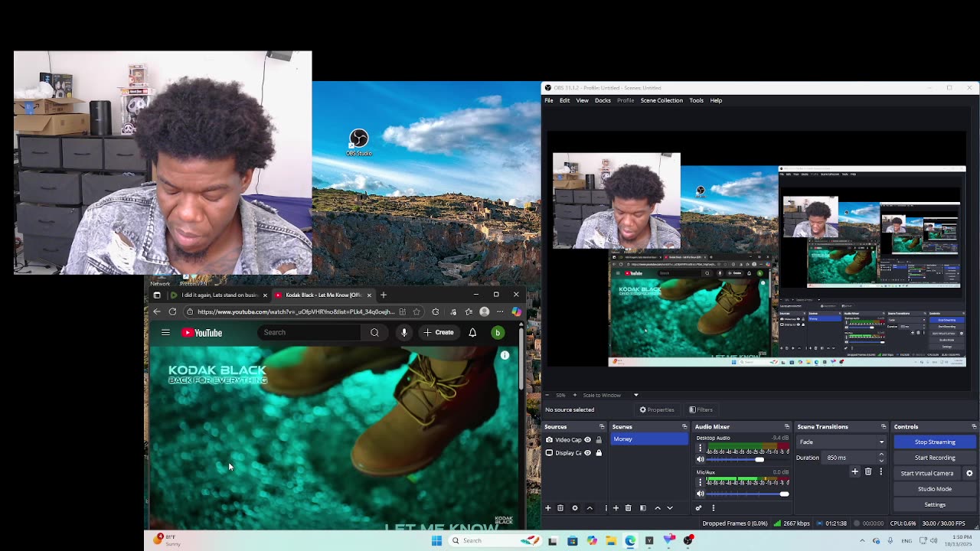Open YouTube notifications bell

(472, 333)
